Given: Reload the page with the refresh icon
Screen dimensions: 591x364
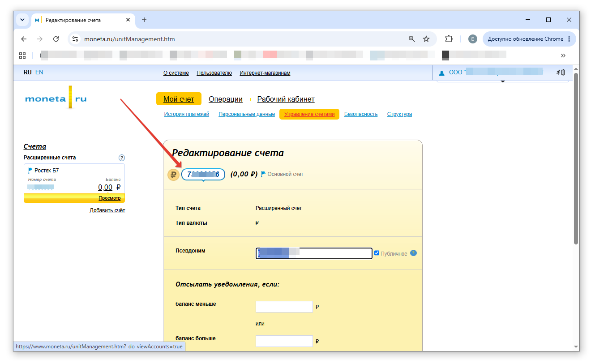Looking at the screenshot, I should pyautogui.click(x=56, y=39).
